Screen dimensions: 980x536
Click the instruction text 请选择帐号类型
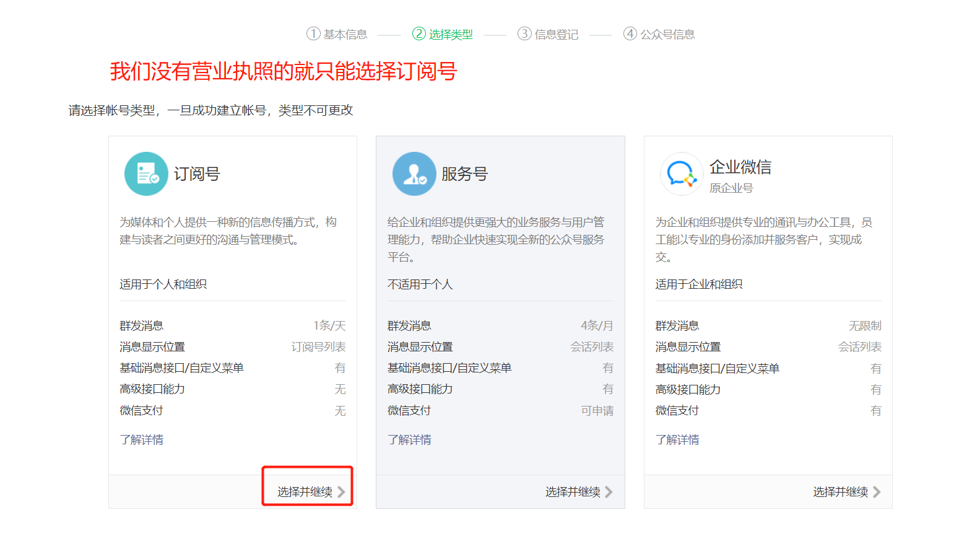click(x=211, y=110)
